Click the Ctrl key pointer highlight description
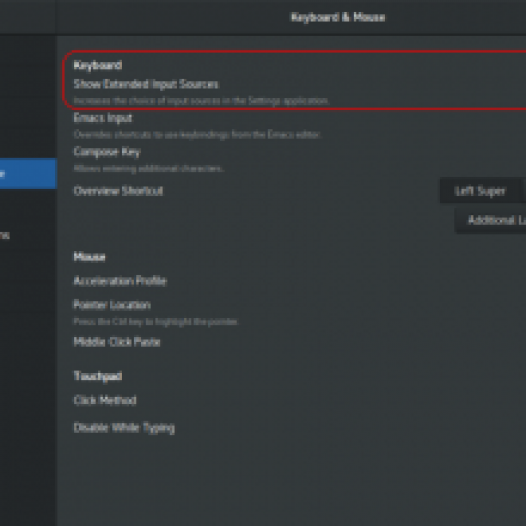Viewport: 526px width, 526px height. [x=156, y=321]
